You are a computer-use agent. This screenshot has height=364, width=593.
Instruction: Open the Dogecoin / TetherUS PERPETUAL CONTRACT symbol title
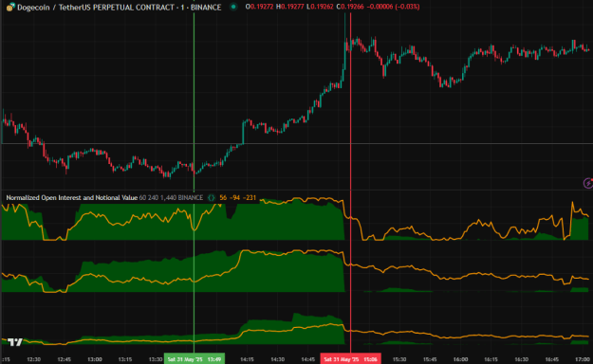click(120, 8)
